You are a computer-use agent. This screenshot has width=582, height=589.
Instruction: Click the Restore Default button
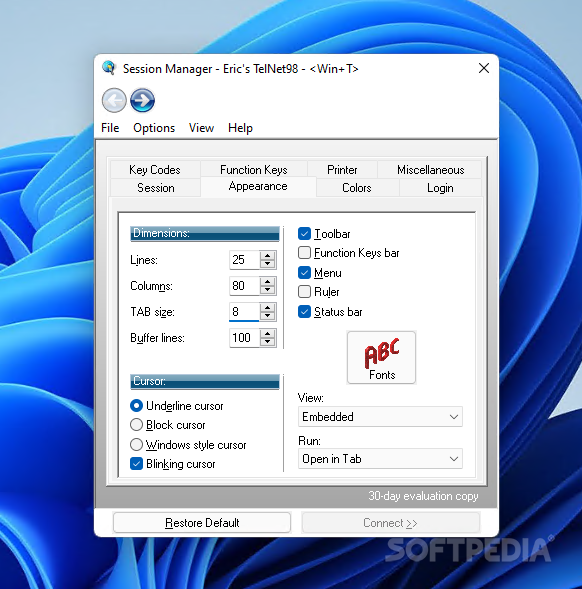(202, 523)
